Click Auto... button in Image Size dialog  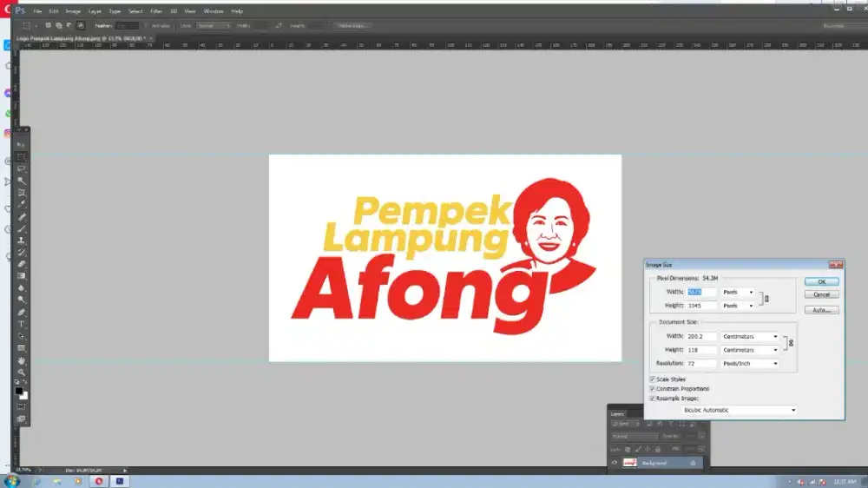(821, 310)
